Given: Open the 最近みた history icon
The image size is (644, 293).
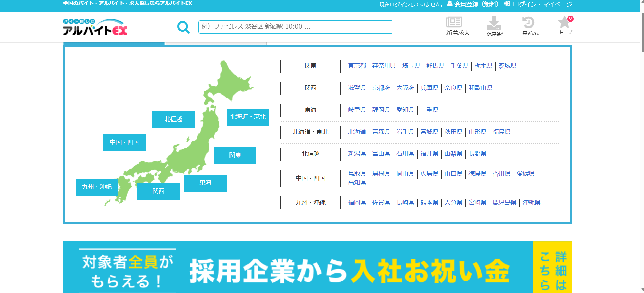Looking at the screenshot, I should pos(528,22).
